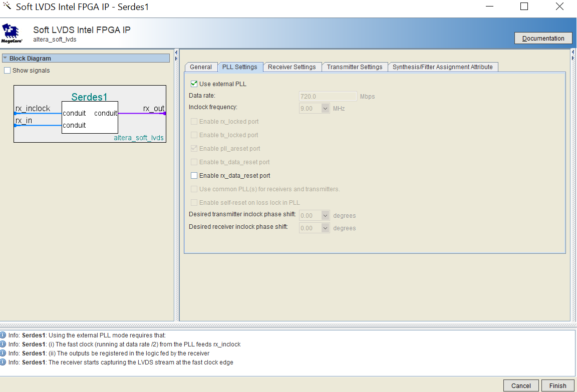The image size is (577, 392).
Task: Click the MegaCore logo icon
Action: click(x=12, y=34)
